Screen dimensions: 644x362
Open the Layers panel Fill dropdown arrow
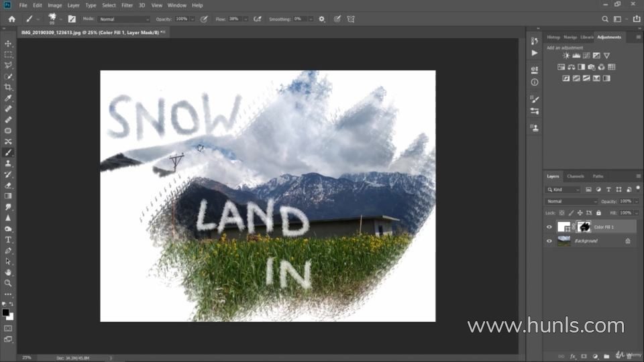click(636, 213)
